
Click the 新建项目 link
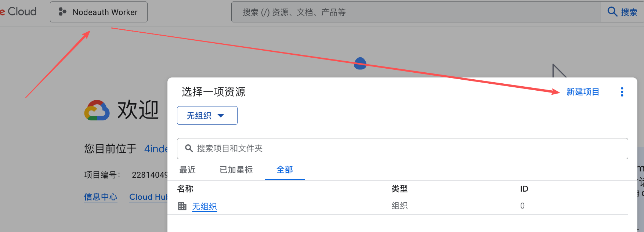583,92
